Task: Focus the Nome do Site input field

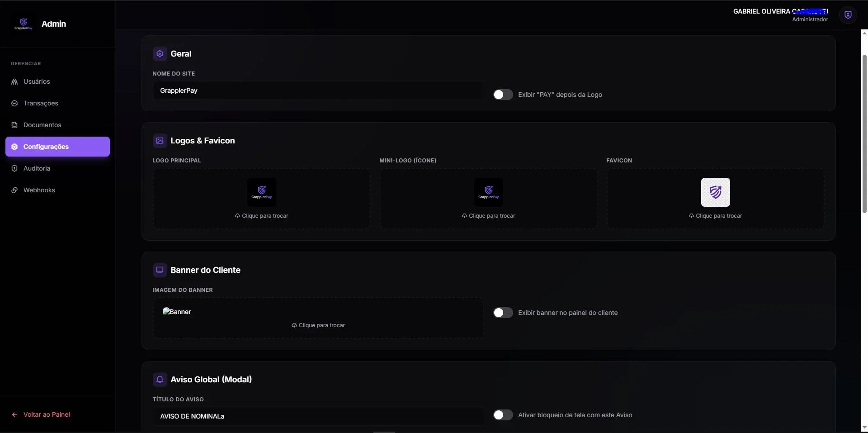Action: tap(318, 90)
